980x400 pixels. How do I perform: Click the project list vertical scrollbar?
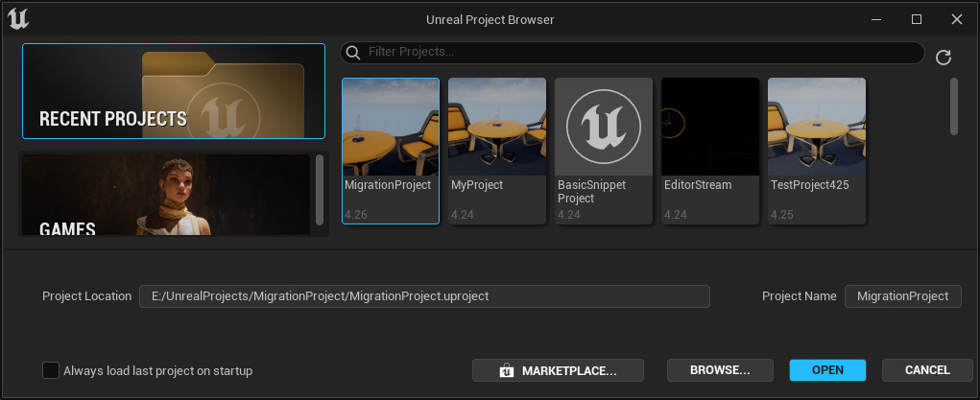pyautogui.click(x=954, y=106)
